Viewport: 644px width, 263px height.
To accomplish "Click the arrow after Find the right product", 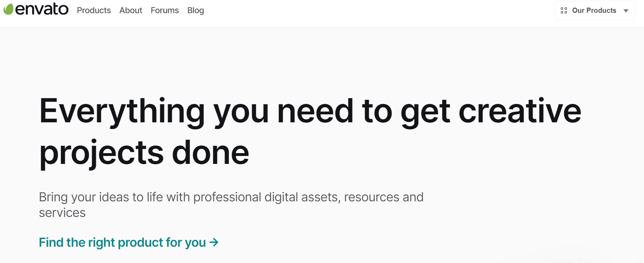I will click(x=214, y=242).
